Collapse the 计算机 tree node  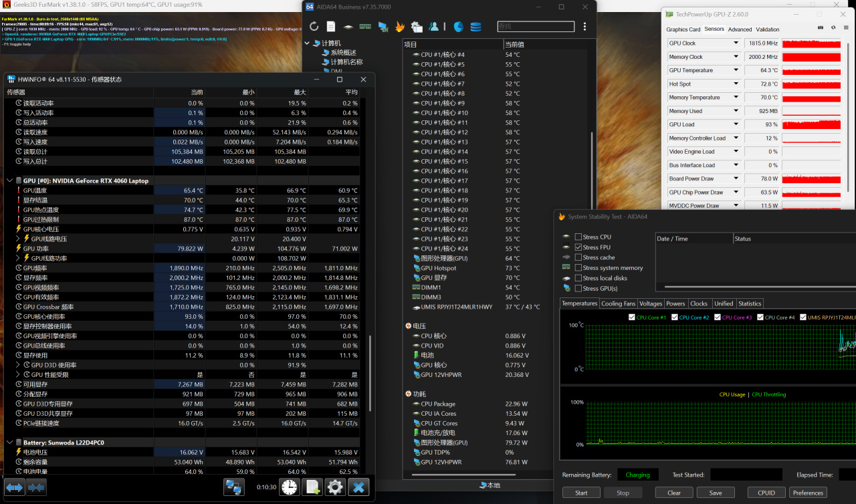308,43
